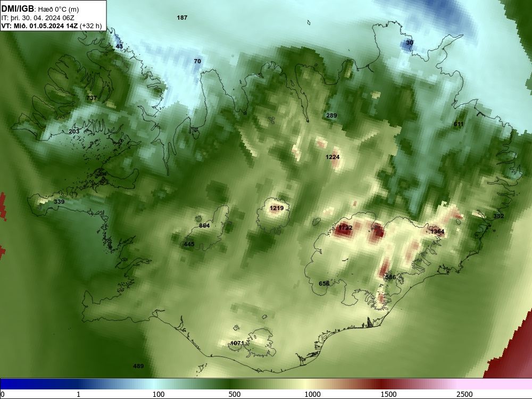Image resolution: width=532 pixels, height=399 pixels.
Task: Pick the 2500 tick on the color scale
Action: pyautogui.click(x=464, y=394)
